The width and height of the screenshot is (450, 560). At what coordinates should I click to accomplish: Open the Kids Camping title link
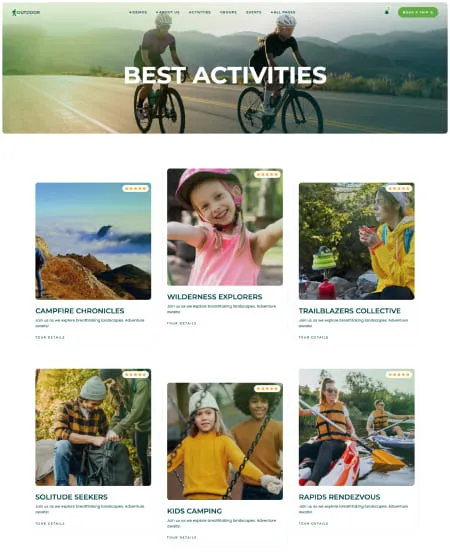click(x=194, y=511)
